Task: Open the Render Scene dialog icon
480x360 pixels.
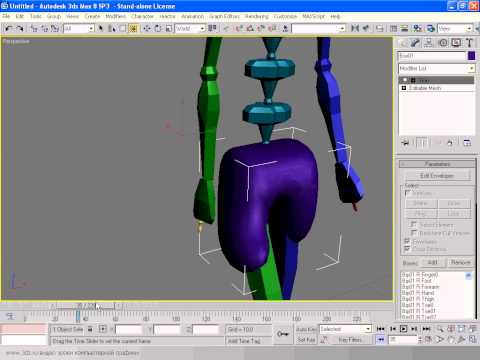Action: click(431, 29)
